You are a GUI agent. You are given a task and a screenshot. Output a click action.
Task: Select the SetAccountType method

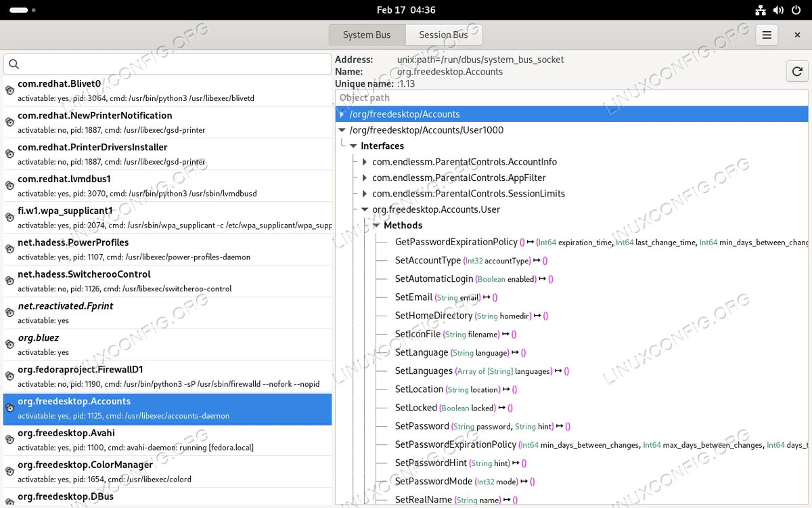click(x=428, y=260)
